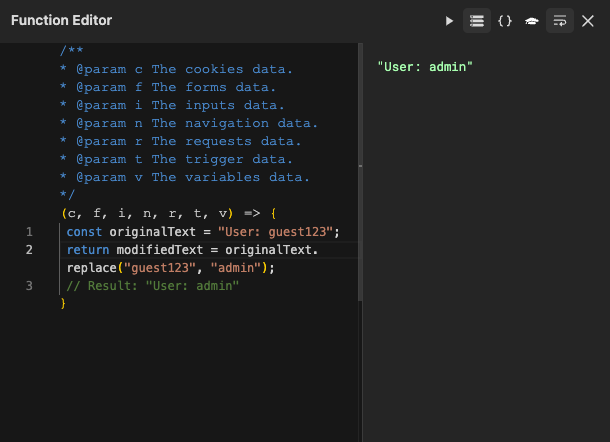Click the '@param i The inputs data' comment
Screen dimensions: 610x442
click(x=172, y=105)
